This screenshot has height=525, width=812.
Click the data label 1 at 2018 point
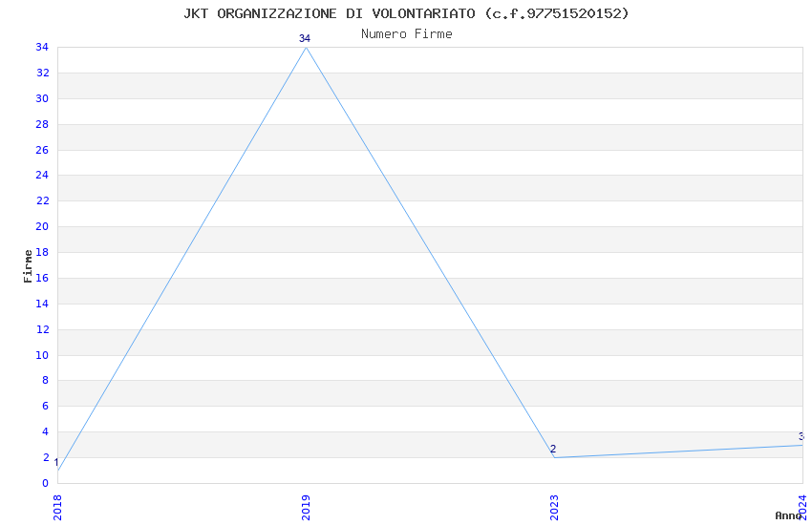tap(56, 462)
